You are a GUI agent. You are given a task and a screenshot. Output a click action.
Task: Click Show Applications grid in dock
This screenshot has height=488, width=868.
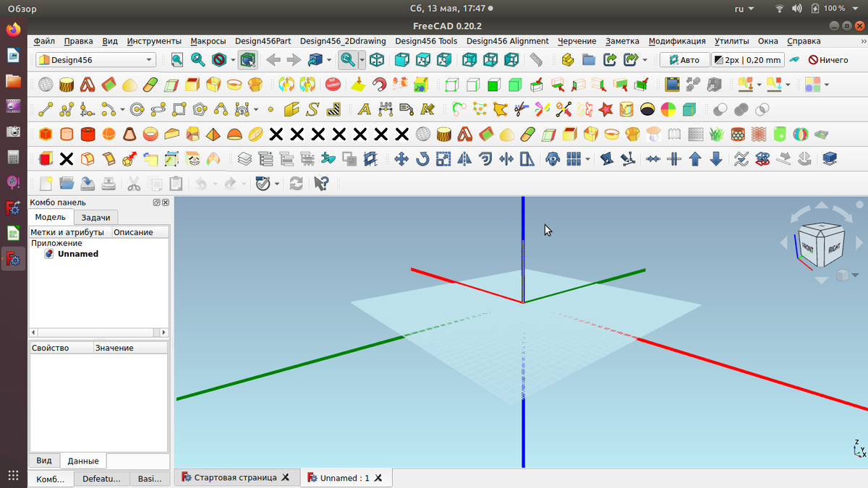click(x=13, y=475)
